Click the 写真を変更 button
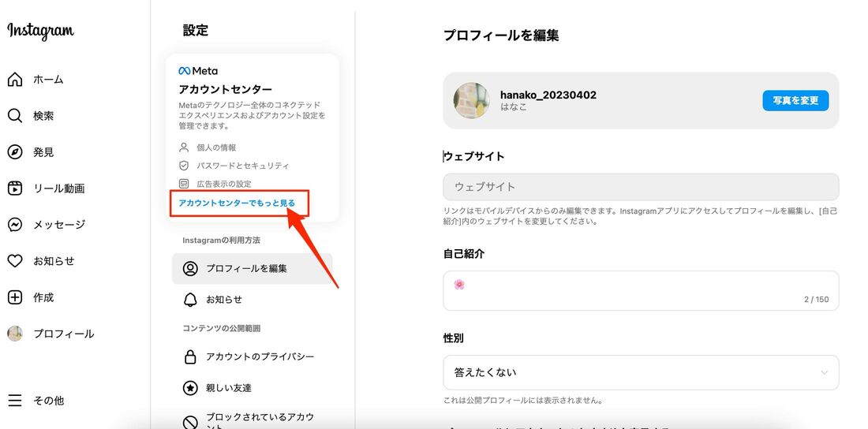The width and height of the screenshot is (868, 429). point(795,101)
